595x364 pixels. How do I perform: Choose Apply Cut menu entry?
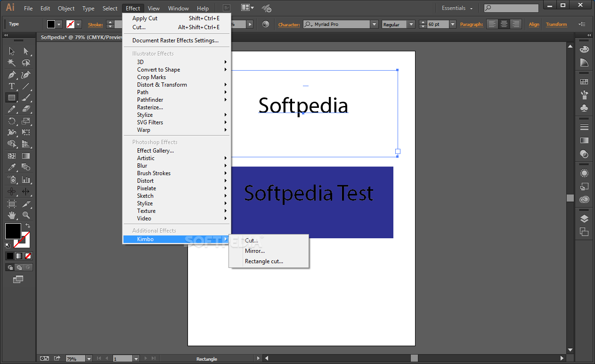(x=176, y=18)
